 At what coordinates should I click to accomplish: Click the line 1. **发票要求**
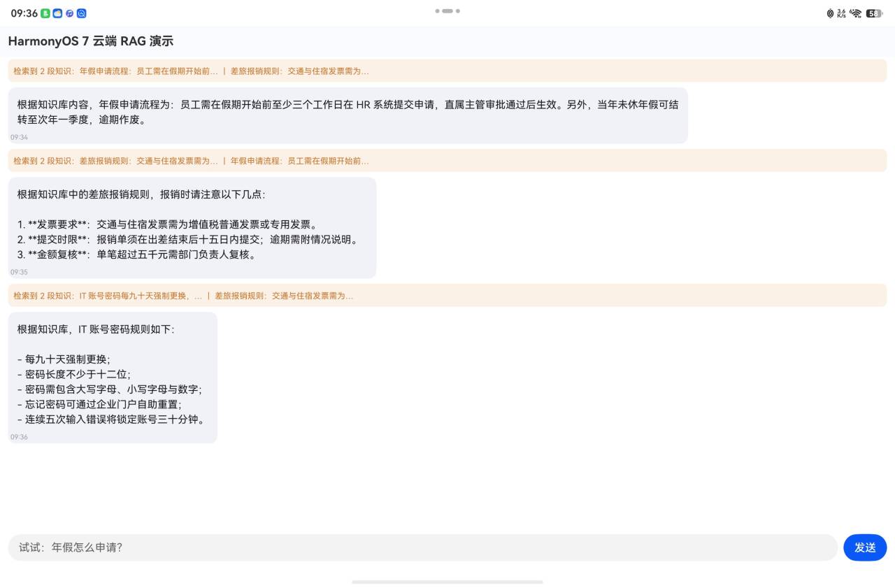pos(169,224)
